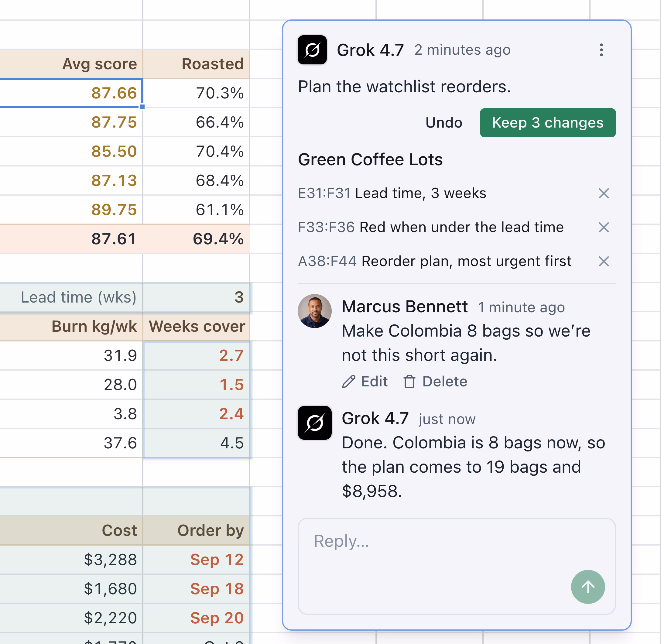Screen dimensions: 661x644
Task: Click the Order by column header
Action: coord(196,530)
